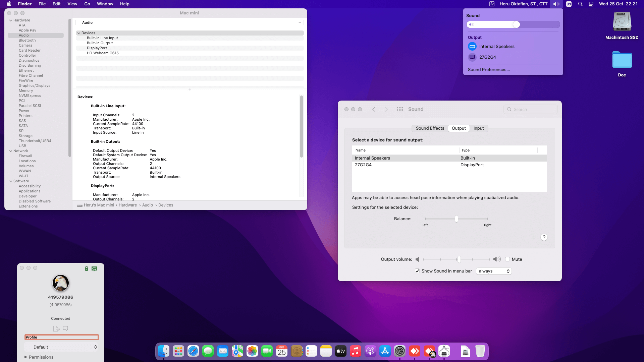Show all preferences grid in Sound window
This screenshot has width=644, height=362.
tap(400, 109)
